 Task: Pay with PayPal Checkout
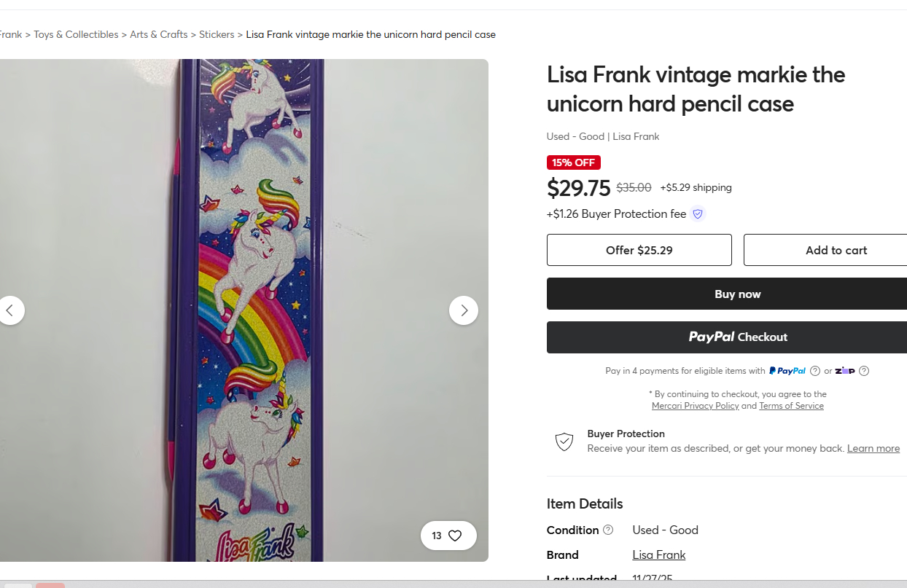coord(737,337)
